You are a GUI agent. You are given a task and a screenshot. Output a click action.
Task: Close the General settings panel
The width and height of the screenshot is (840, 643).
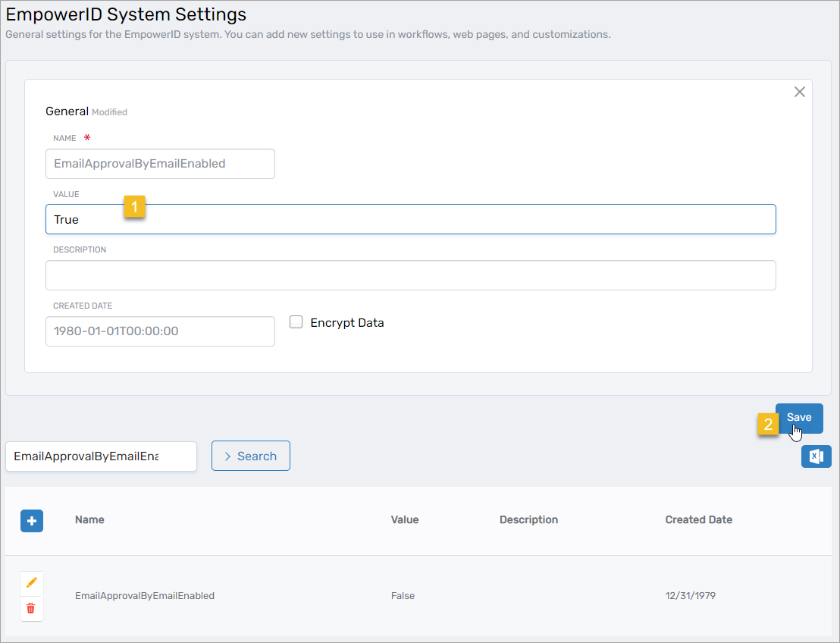click(799, 92)
